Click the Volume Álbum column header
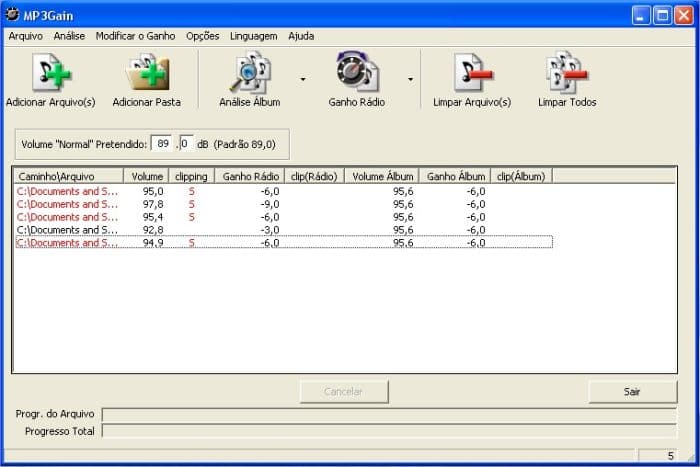The height and width of the screenshot is (467, 700). tap(382, 176)
